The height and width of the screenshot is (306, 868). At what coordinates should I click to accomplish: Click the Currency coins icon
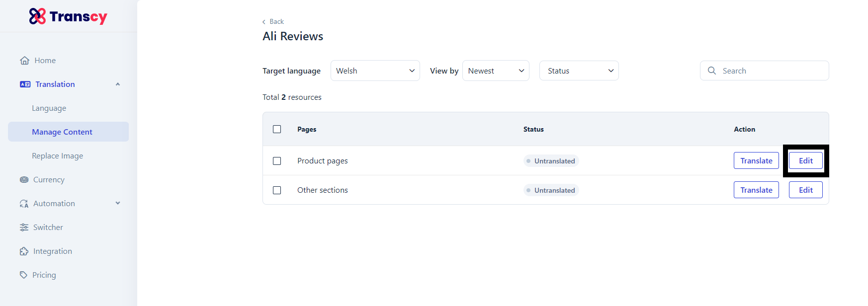click(24, 180)
